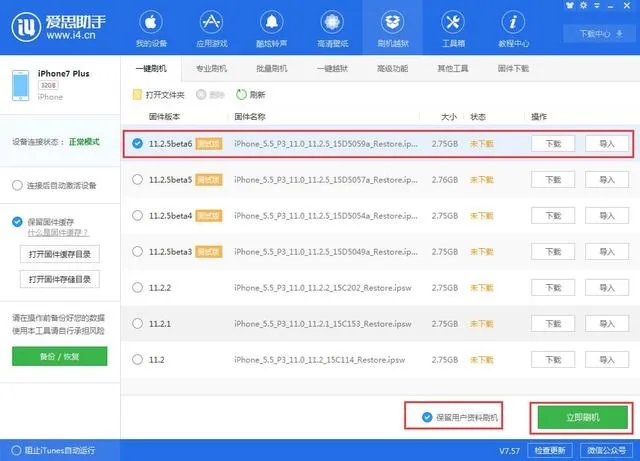Select firmware 11.2 radio button
Screen dimensions: 640x461
(x=138, y=359)
